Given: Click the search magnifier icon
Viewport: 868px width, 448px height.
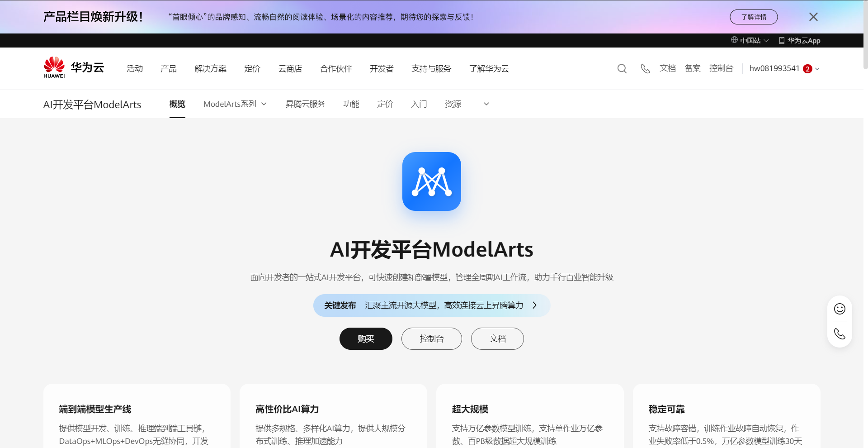Looking at the screenshot, I should click(x=622, y=69).
